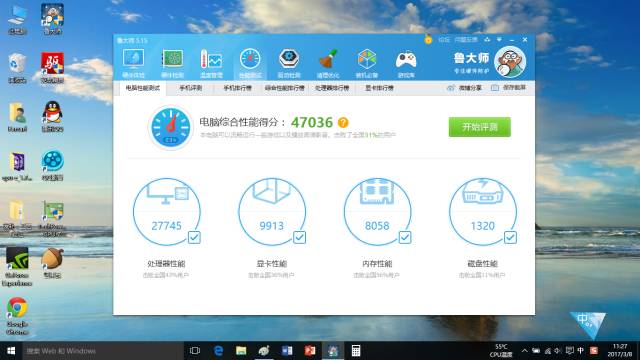
Task: Switch to 显卡排行榜 tab
Action: 379,88
